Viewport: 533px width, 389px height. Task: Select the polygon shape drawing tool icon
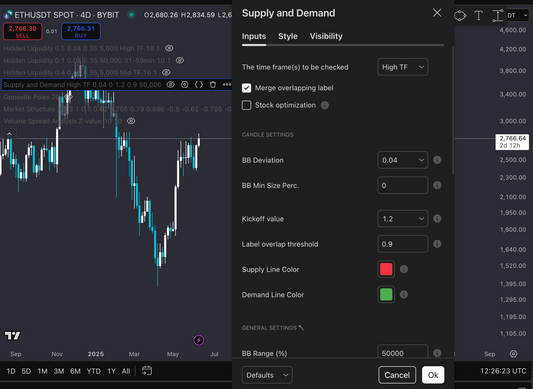pyautogui.click(x=460, y=16)
